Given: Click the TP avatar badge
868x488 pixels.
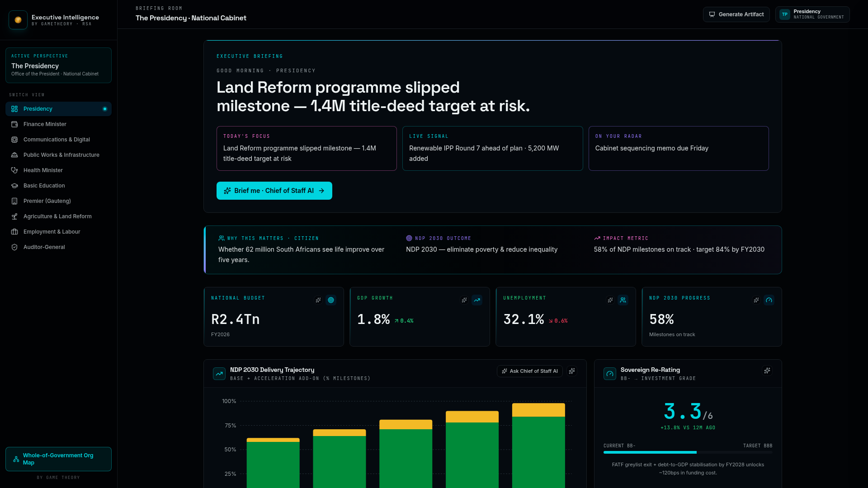Looking at the screenshot, I should (785, 14).
